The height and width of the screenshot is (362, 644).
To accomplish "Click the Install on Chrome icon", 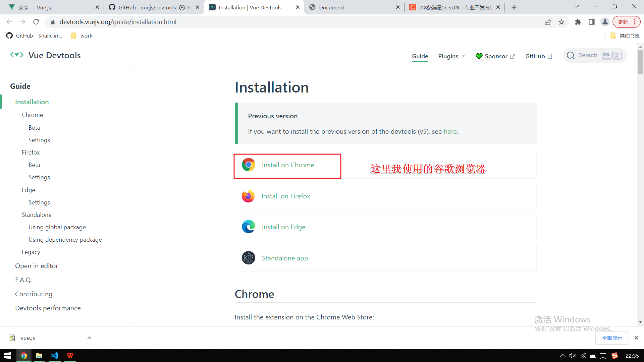I will point(249,165).
